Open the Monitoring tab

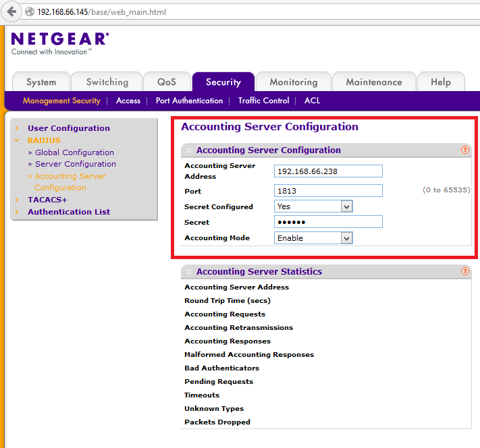tap(293, 82)
